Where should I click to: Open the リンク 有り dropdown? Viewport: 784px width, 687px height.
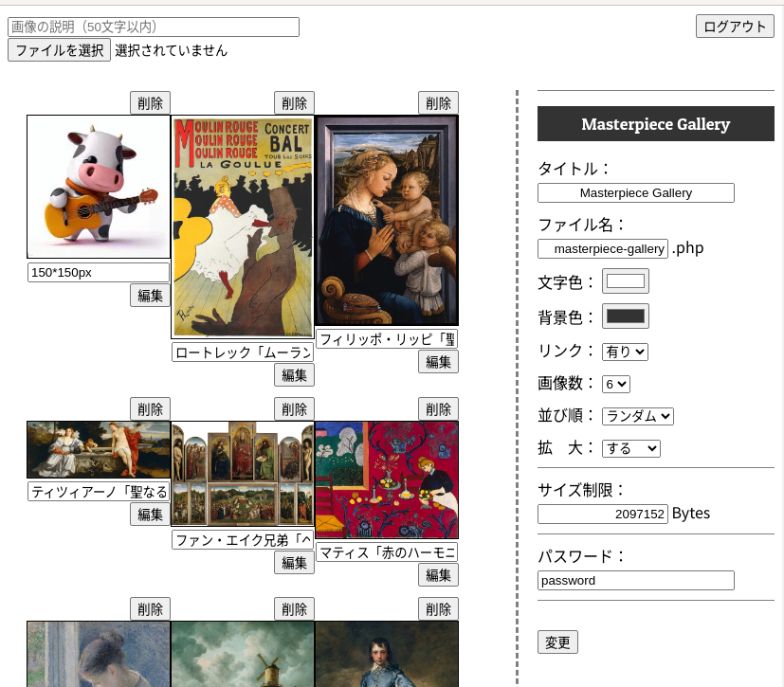[625, 352]
